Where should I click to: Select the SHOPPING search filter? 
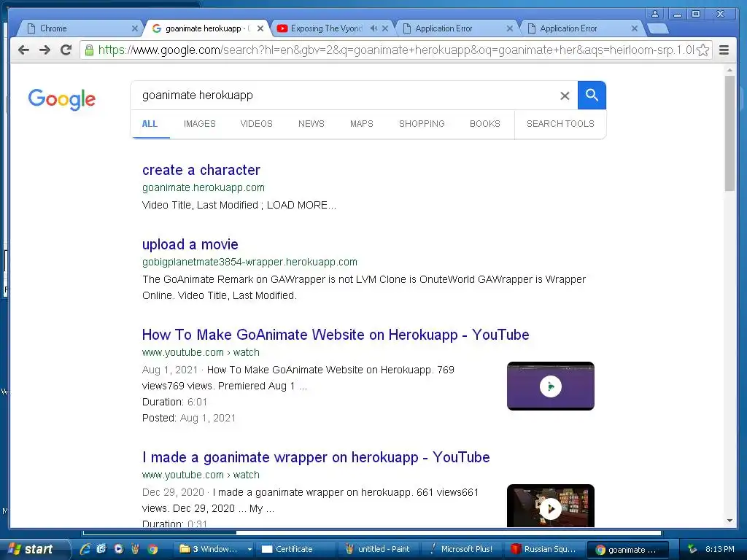point(422,124)
